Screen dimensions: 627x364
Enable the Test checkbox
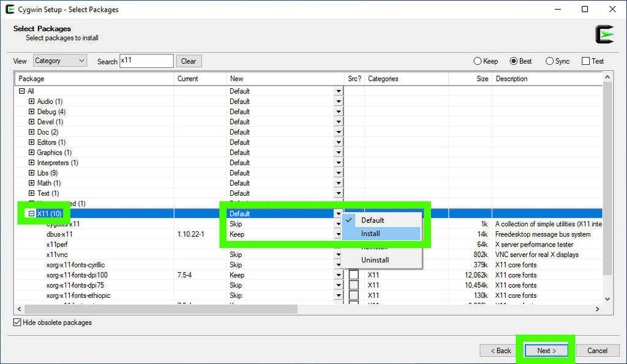tap(586, 61)
